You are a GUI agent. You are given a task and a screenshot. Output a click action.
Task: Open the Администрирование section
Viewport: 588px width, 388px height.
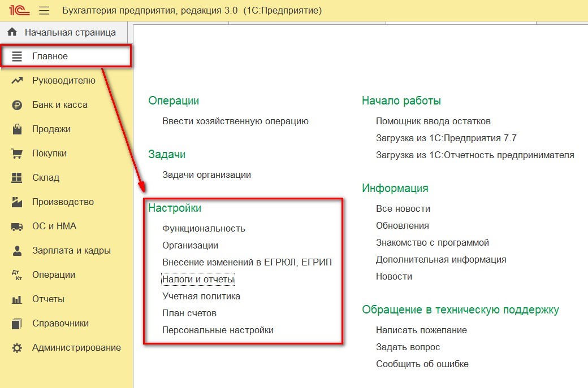tap(66, 348)
